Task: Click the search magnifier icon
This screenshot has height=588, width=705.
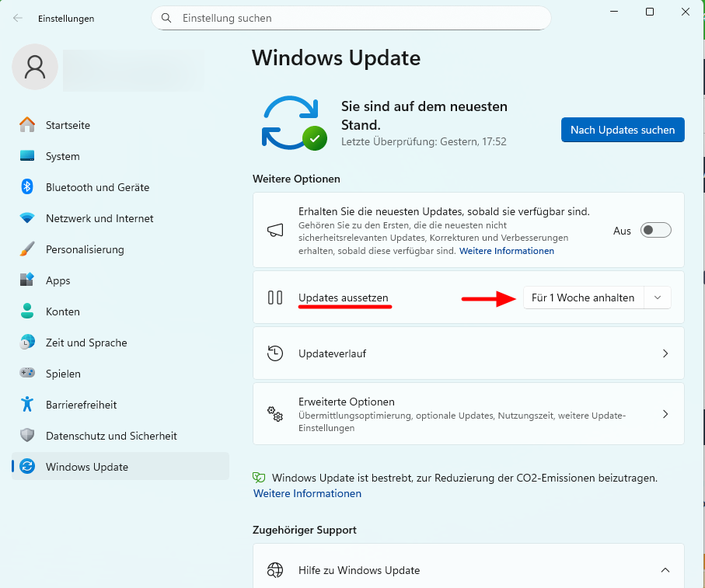Action: click(166, 18)
